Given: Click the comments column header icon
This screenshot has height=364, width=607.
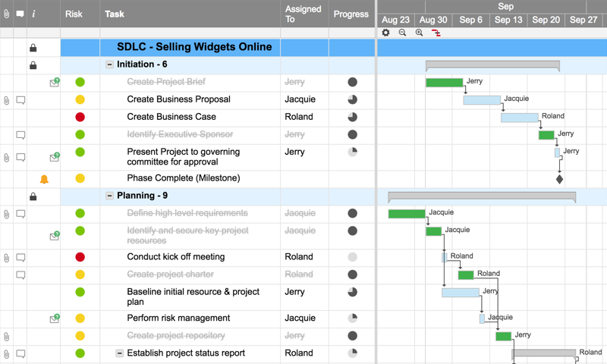Looking at the screenshot, I should point(20,14).
